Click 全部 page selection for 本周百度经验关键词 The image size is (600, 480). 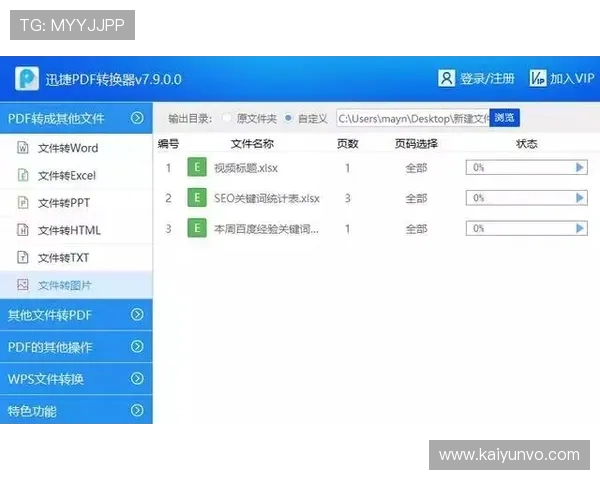coord(416,229)
